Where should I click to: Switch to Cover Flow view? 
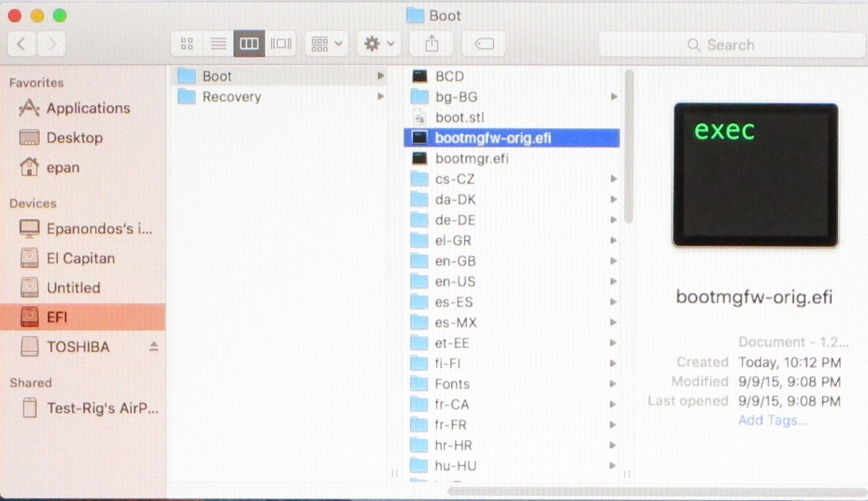pos(280,44)
